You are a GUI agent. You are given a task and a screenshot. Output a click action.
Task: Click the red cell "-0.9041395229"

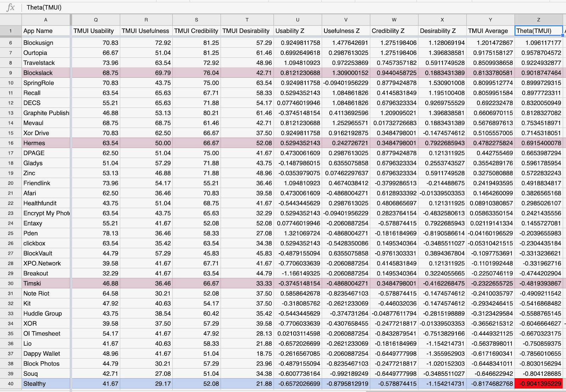coord(538,384)
